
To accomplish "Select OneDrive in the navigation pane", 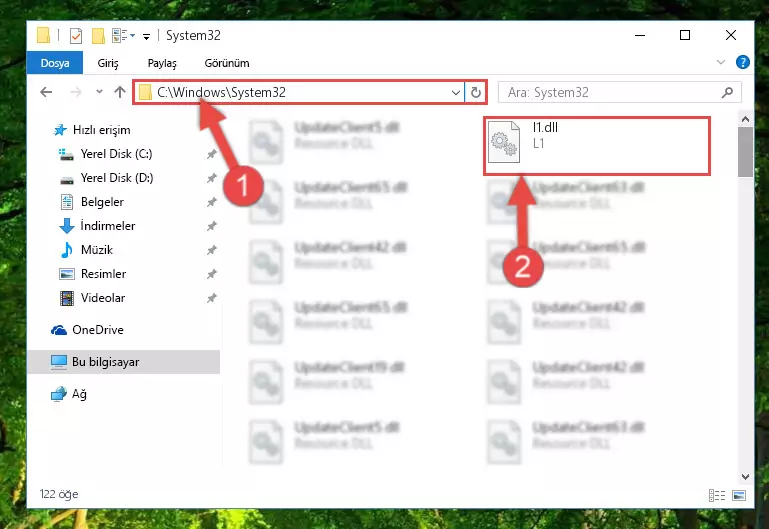I will pos(98,330).
